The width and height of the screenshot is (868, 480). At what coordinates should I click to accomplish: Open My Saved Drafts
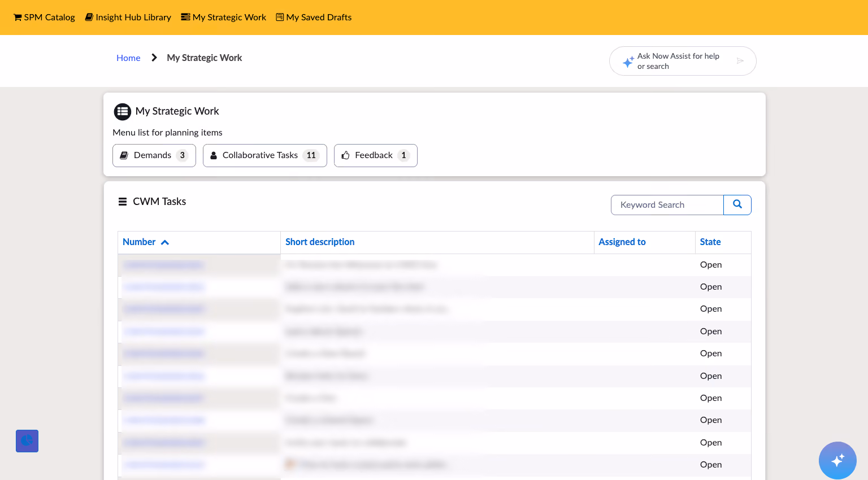point(314,18)
